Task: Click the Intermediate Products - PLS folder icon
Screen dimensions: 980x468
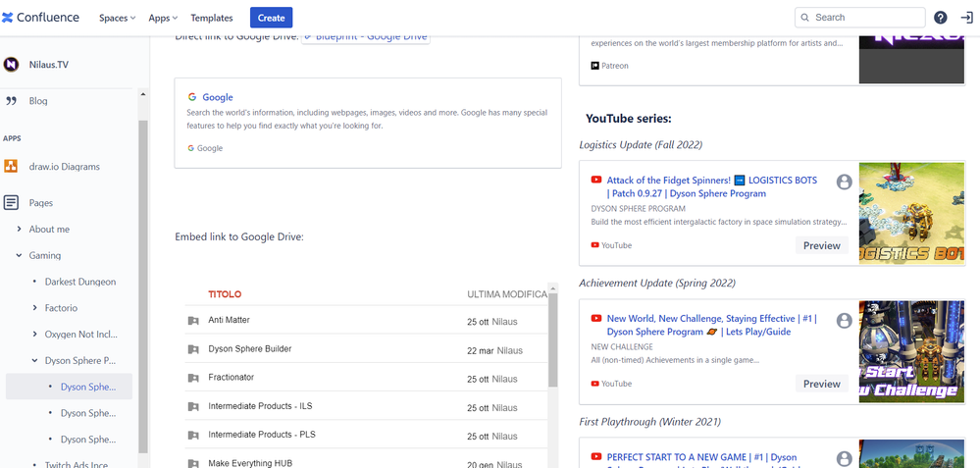Action: [193, 435]
